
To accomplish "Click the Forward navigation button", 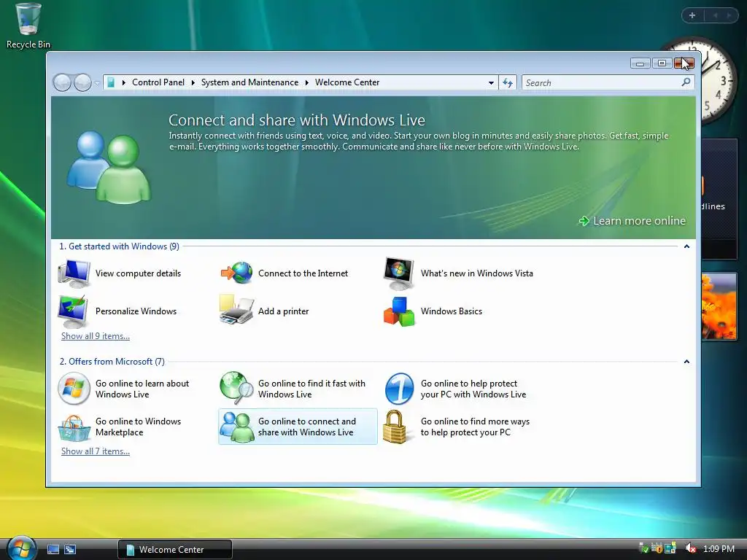I will [x=82, y=83].
